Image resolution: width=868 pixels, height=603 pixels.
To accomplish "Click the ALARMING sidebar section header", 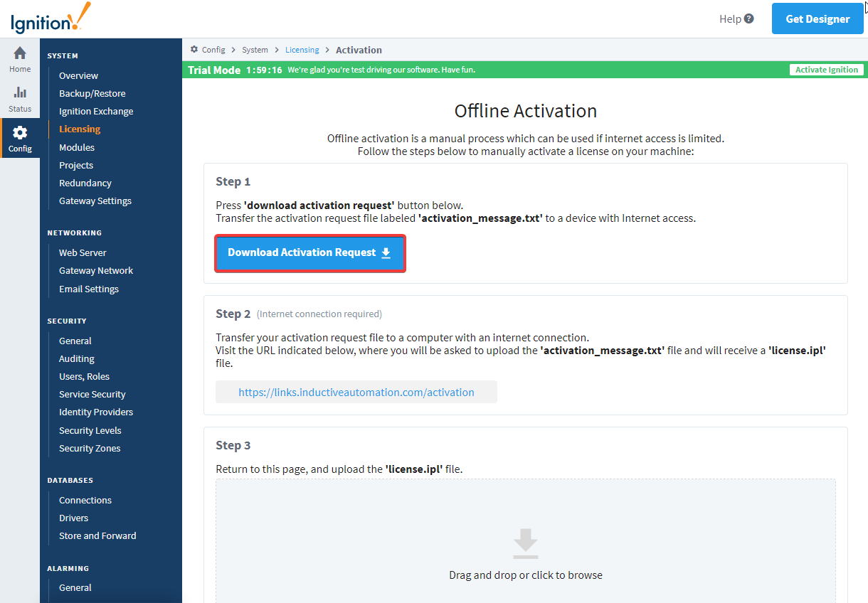I will 68,568.
